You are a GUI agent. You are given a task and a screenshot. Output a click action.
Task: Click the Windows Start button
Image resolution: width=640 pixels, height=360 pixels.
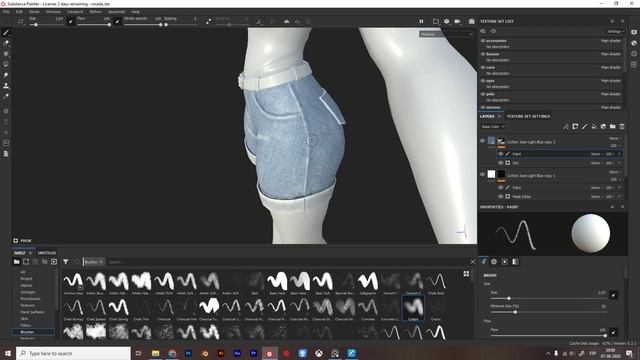tap(7, 353)
